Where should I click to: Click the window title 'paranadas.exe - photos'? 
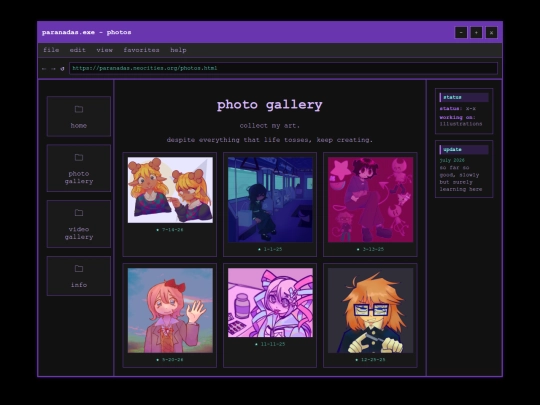pyautogui.click(x=86, y=32)
